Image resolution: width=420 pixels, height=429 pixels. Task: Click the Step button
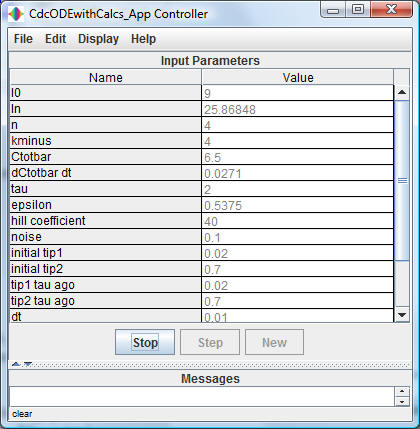point(210,342)
